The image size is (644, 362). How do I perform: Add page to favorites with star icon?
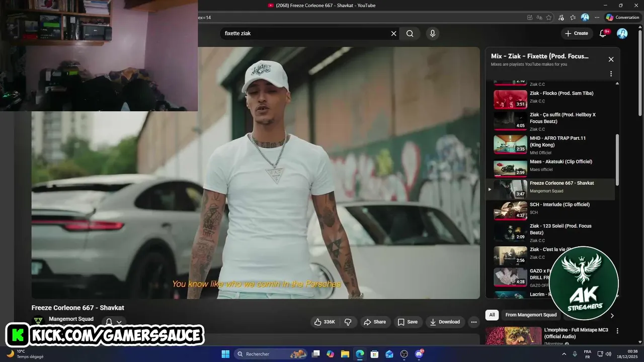point(549,18)
